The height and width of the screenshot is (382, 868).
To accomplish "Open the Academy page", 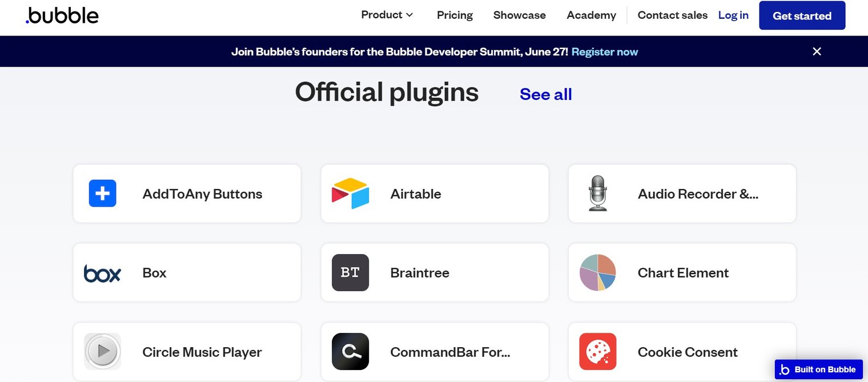I will point(591,15).
